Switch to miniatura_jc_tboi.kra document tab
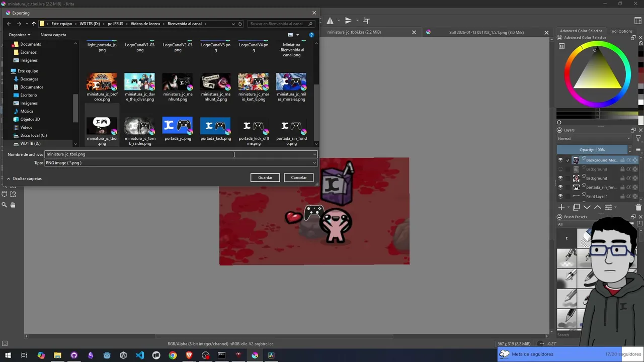Image resolution: width=644 pixels, height=362 pixels. point(354,32)
